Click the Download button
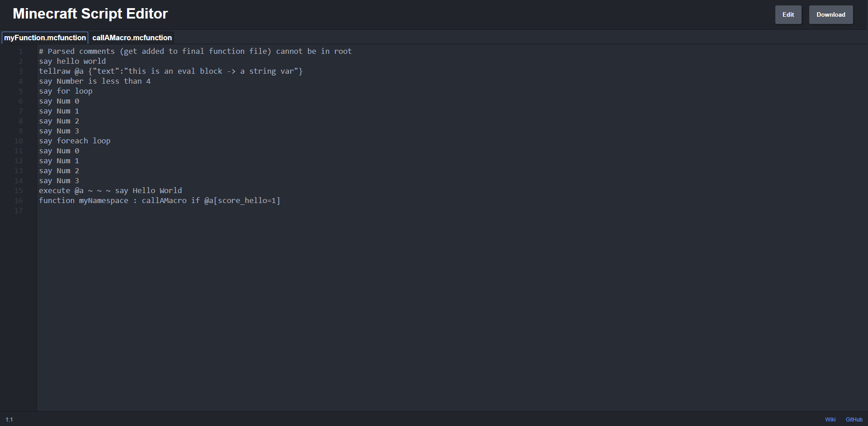The image size is (868, 426). 830,14
